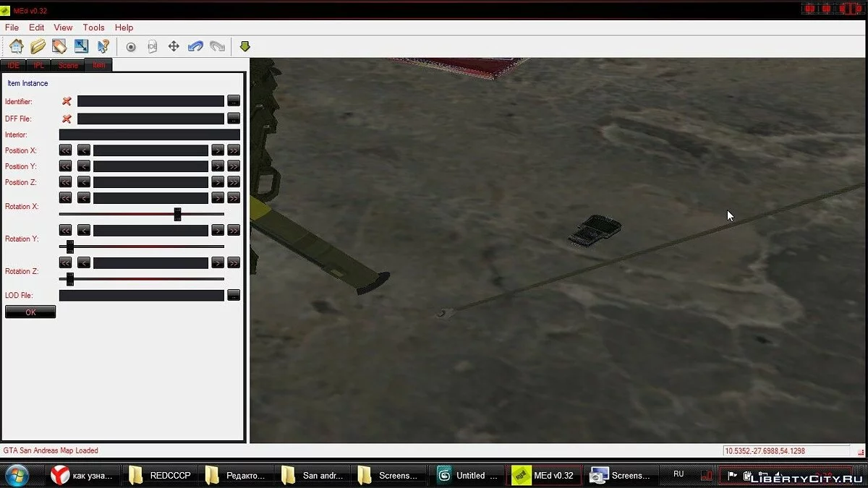Open the browse button for LOD File

(x=234, y=295)
